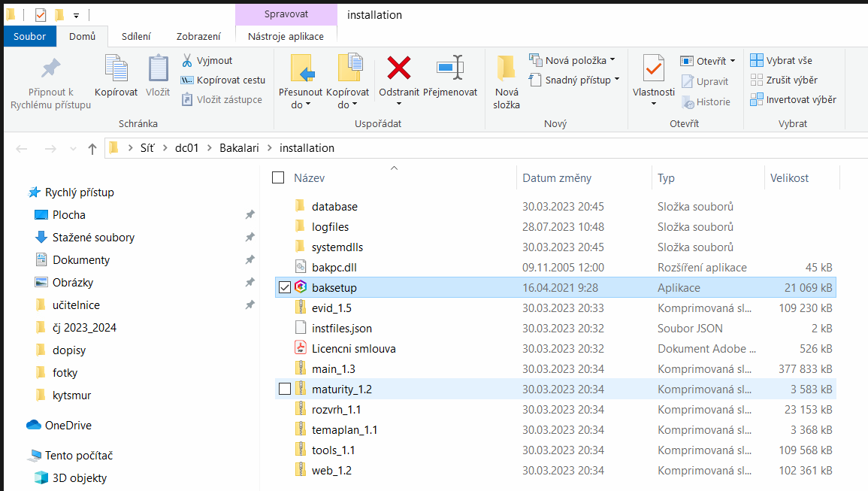Click the Kopírovat copy icon
This screenshot has height=491, width=868.
click(x=116, y=68)
